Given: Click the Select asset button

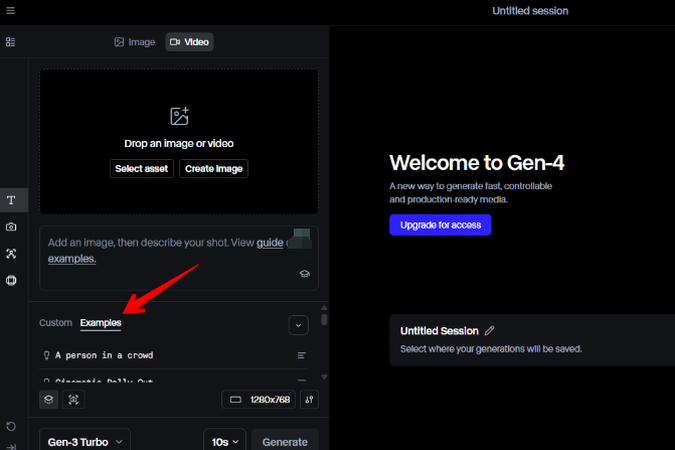Looking at the screenshot, I should point(142,168).
